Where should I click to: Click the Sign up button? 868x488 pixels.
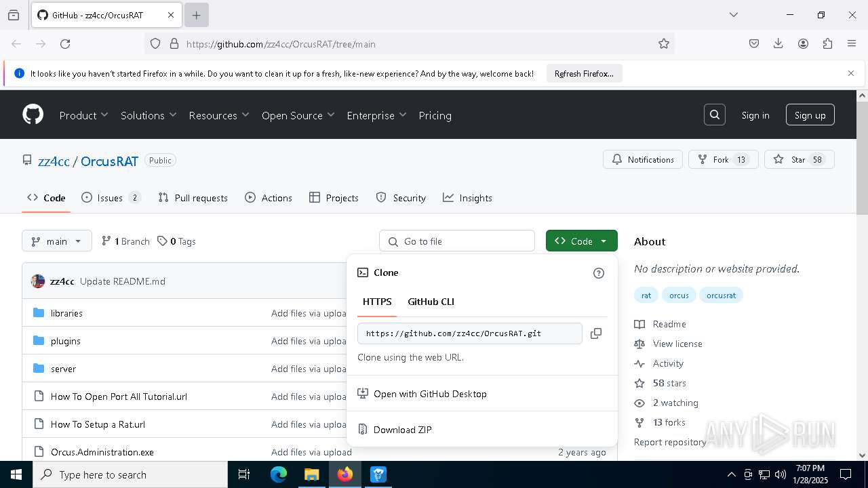[810, 115]
